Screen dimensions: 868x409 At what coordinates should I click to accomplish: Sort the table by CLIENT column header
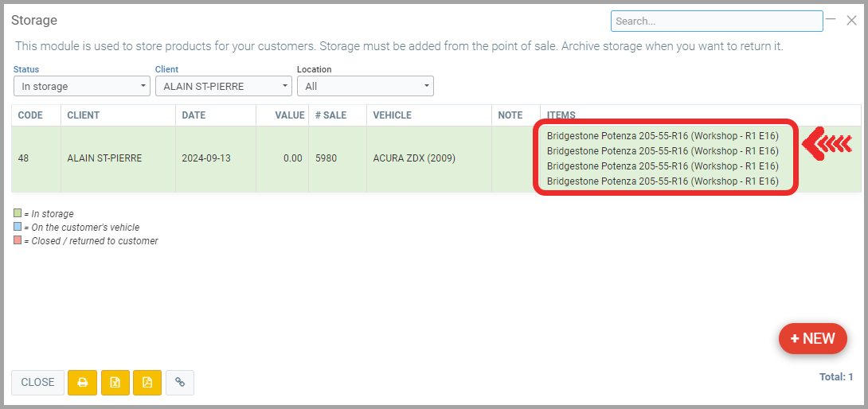83,115
